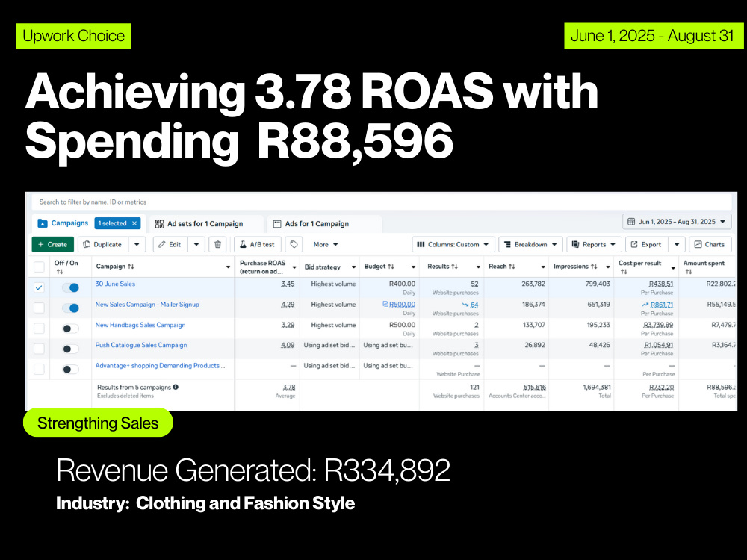The image size is (747, 560).
Task: Uncheck the 30 June Sales checkbox
Action: [39, 287]
